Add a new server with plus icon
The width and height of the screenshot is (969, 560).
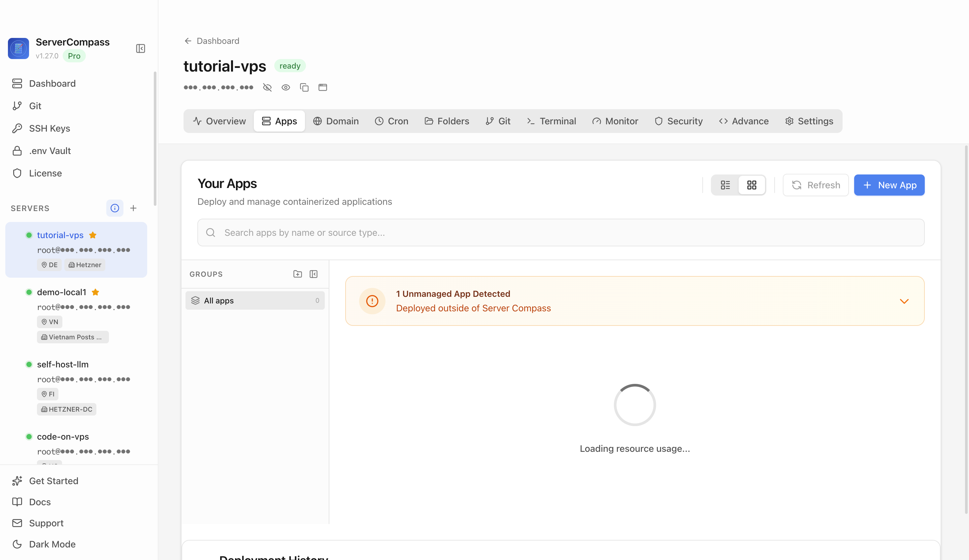coord(133,208)
